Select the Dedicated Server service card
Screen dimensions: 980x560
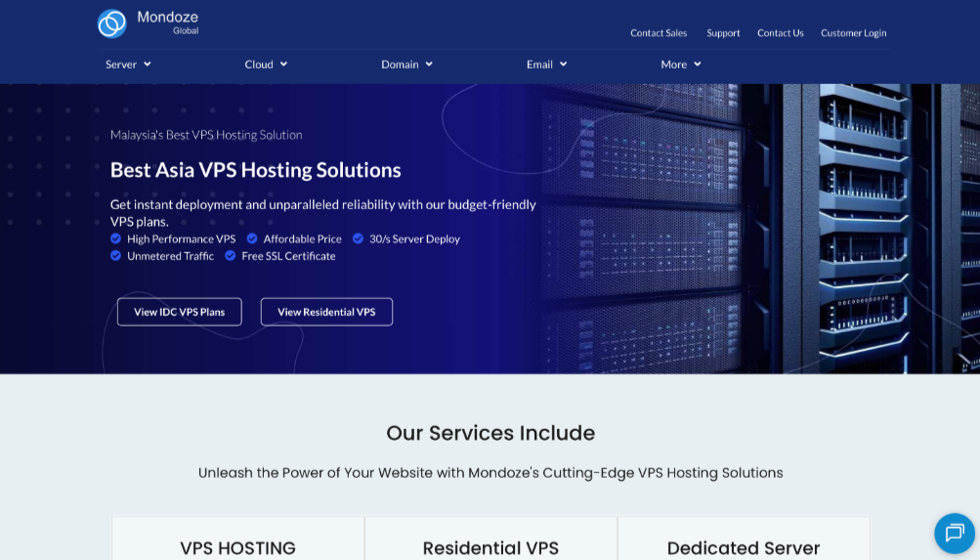click(x=744, y=538)
